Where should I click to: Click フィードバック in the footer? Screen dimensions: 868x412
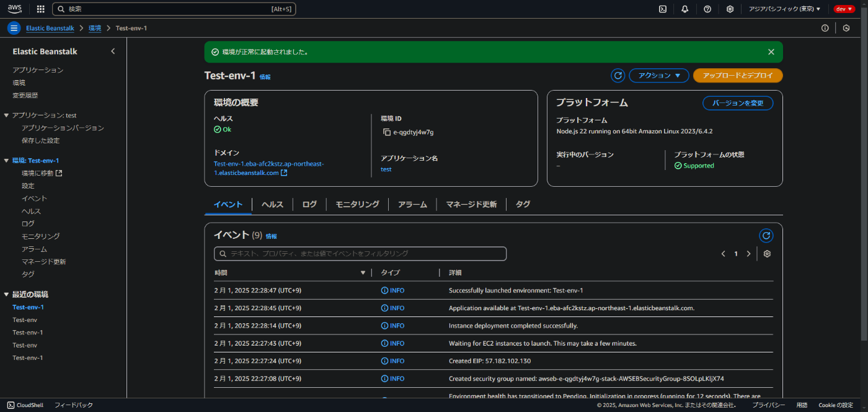[x=73, y=405]
